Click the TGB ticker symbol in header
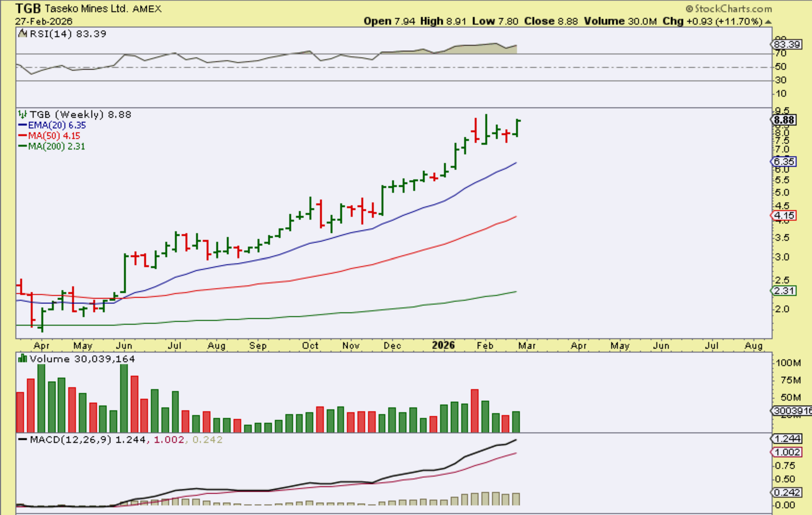Viewport: 812px width, 515px height. tap(28, 8)
